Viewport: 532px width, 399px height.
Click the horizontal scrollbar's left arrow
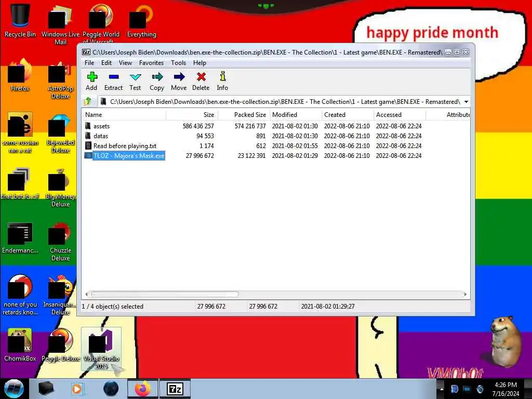(x=87, y=294)
